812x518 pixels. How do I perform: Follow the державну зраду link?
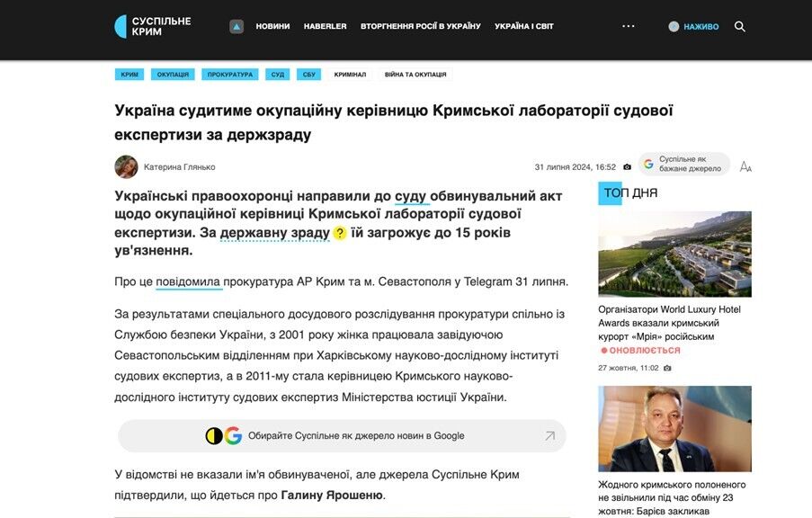[275, 233]
